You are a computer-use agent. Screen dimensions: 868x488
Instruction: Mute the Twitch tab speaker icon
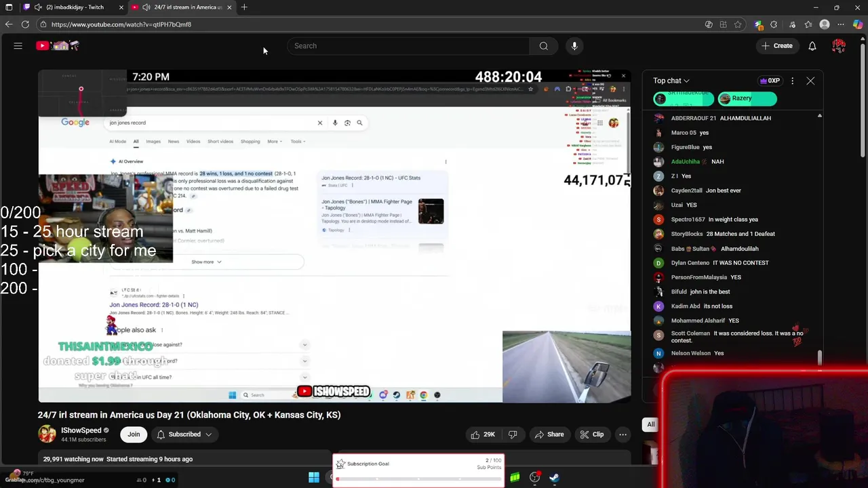(x=39, y=7)
